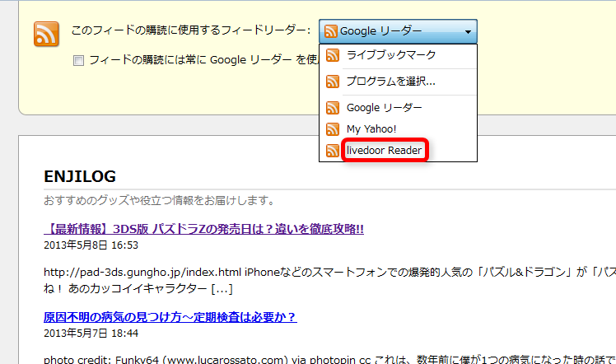Click the dropdown arrow beside Google リーダー
616x364 pixels.
pyautogui.click(x=468, y=32)
